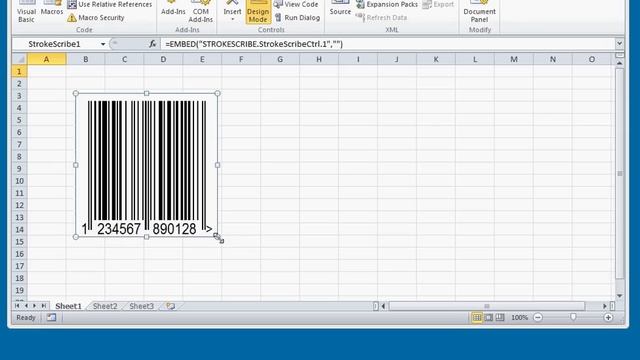Screen dimensions: 640x360
Task: Click Run Dialog button
Action: pyautogui.click(x=297, y=18)
